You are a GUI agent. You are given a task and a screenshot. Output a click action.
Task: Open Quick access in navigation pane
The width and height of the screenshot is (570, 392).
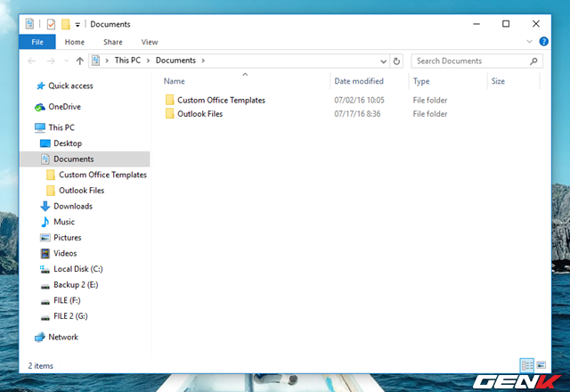tap(71, 86)
